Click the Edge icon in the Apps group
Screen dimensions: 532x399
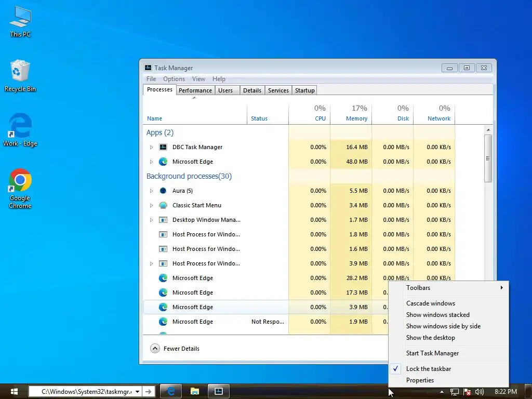(163, 162)
